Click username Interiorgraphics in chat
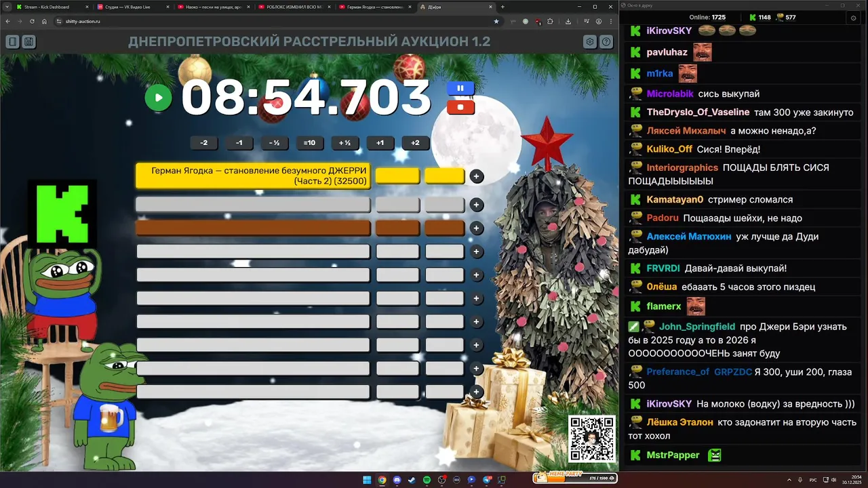The height and width of the screenshot is (488, 868). (x=682, y=167)
